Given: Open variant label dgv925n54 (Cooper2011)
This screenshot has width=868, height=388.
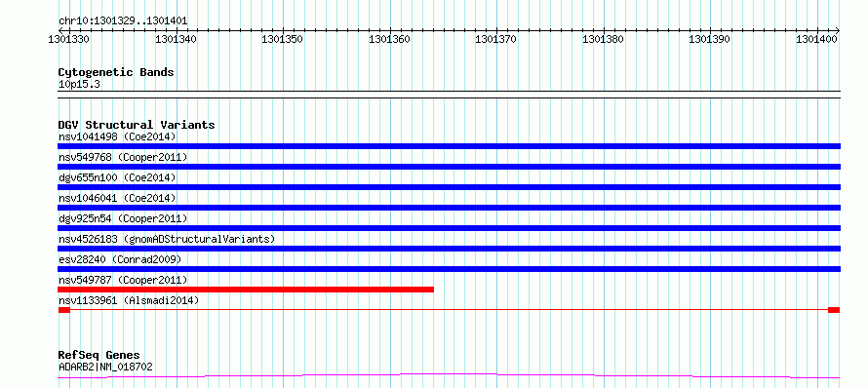Looking at the screenshot, I should point(123,218).
